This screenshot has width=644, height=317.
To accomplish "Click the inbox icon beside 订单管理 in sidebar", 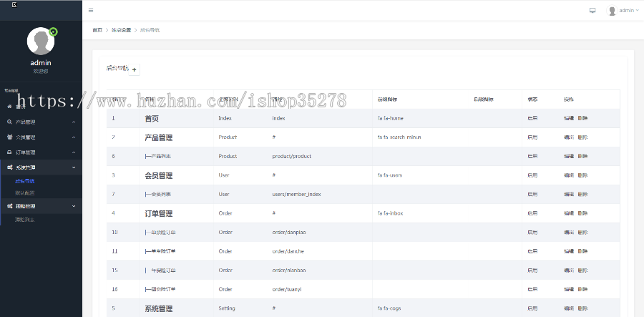I will click(9, 152).
